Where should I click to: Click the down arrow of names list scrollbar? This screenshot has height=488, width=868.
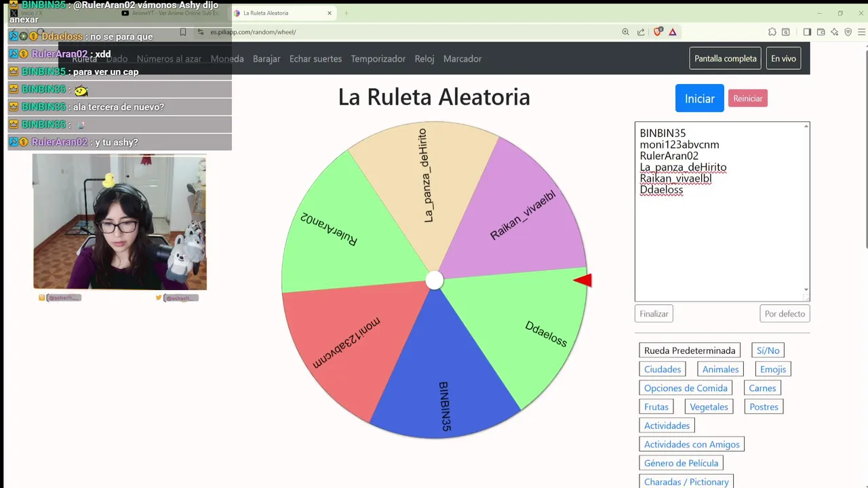[x=806, y=290]
